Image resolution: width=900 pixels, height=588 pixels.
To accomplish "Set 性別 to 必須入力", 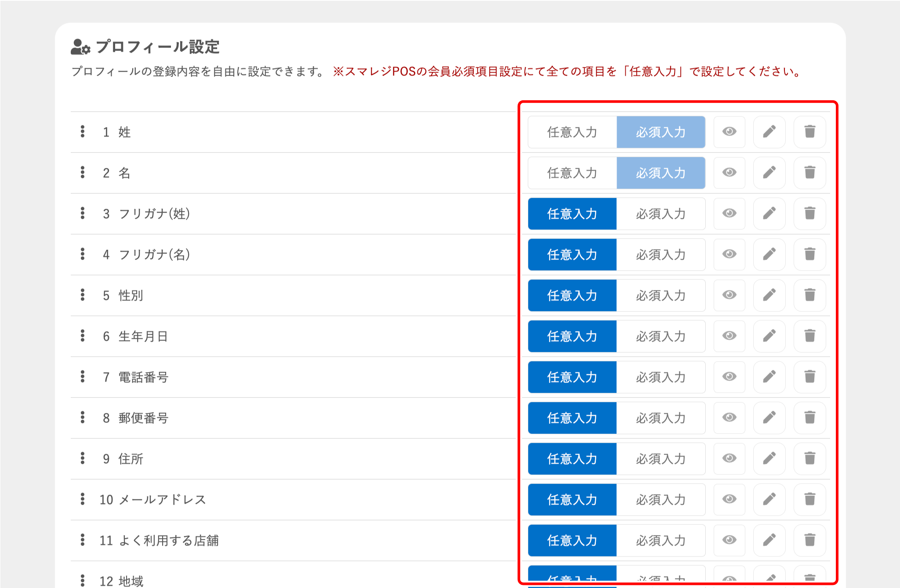I will click(660, 295).
